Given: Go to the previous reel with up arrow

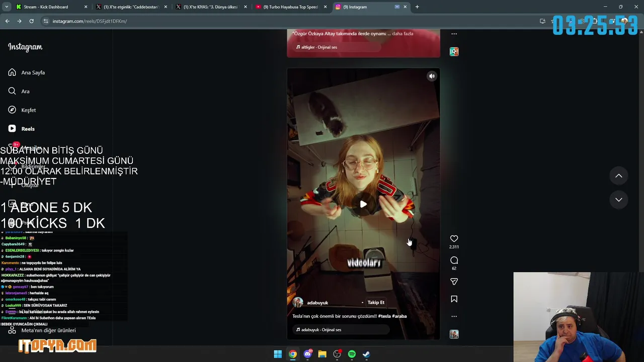Looking at the screenshot, I should pos(619,176).
